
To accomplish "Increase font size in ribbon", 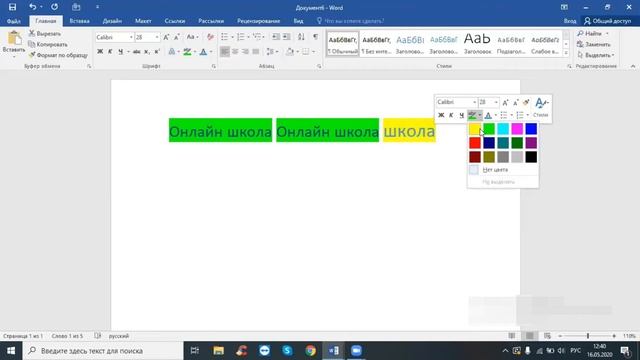I will point(166,37).
